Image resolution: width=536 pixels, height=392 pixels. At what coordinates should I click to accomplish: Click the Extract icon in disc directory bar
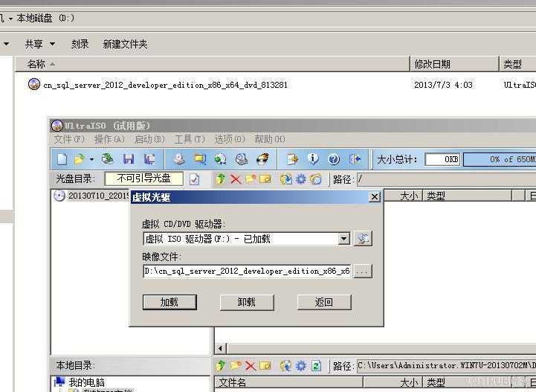coord(285,179)
